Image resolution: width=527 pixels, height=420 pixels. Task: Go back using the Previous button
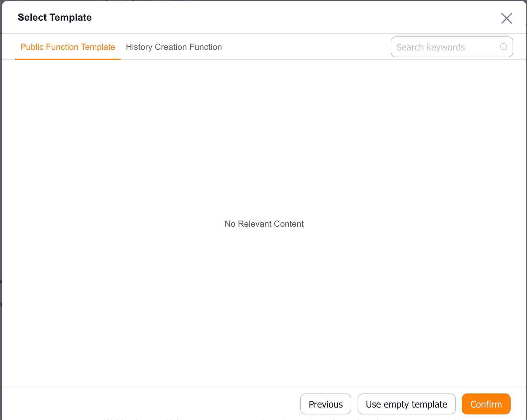pos(325,404)
